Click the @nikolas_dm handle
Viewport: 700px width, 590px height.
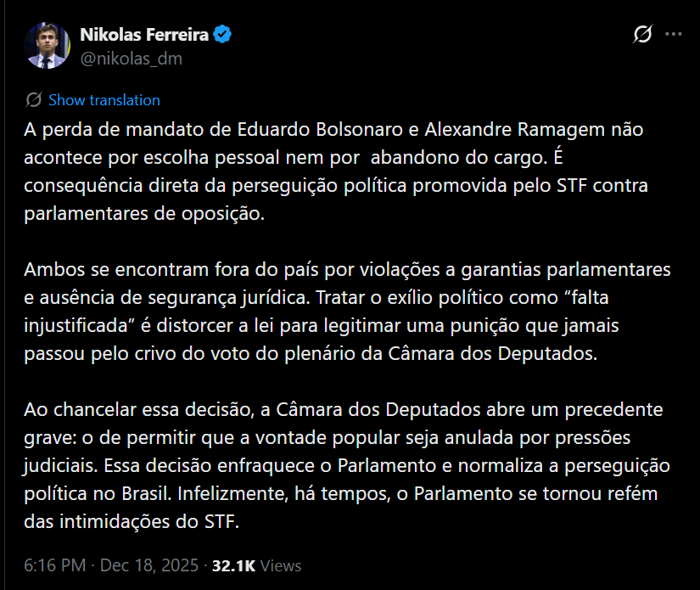(131, 59)
